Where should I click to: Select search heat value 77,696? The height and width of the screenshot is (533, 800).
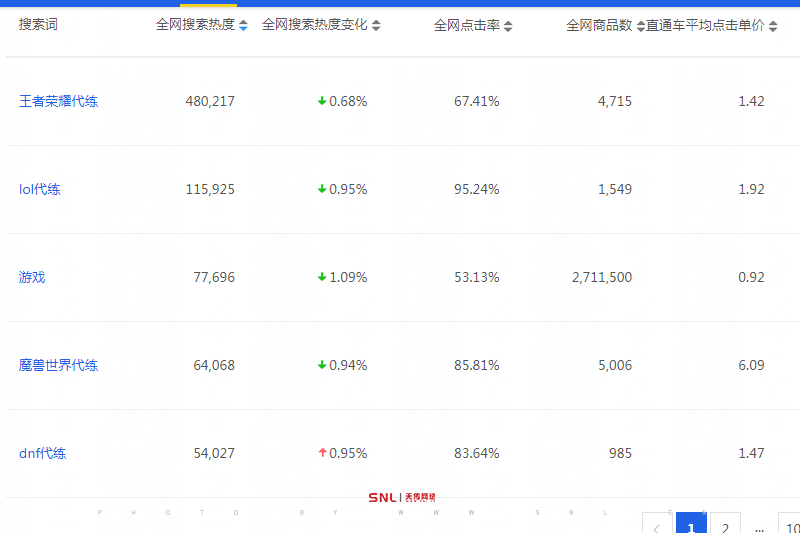point(214,277)
